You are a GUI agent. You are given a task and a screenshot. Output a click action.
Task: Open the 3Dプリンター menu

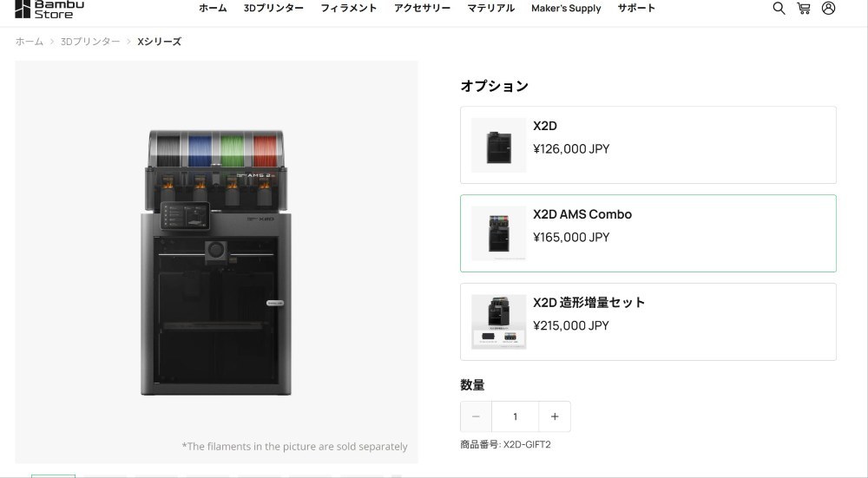click(273, 9)
